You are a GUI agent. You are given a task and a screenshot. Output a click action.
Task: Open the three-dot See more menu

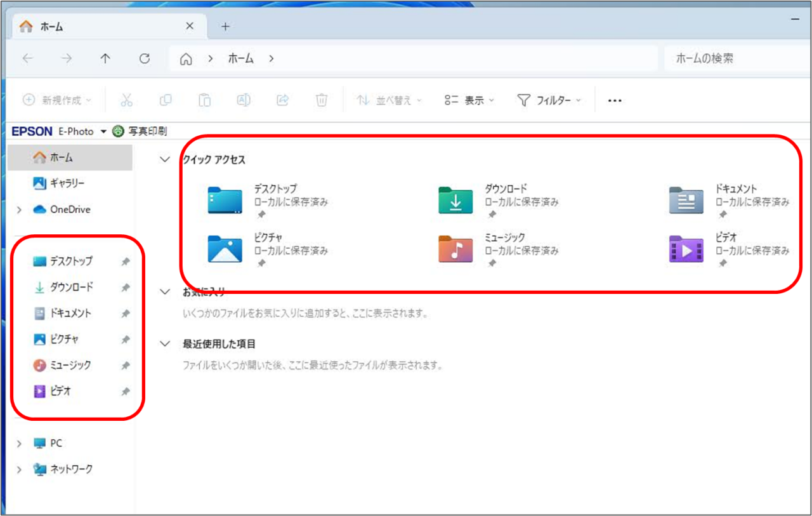coord(615,100)
